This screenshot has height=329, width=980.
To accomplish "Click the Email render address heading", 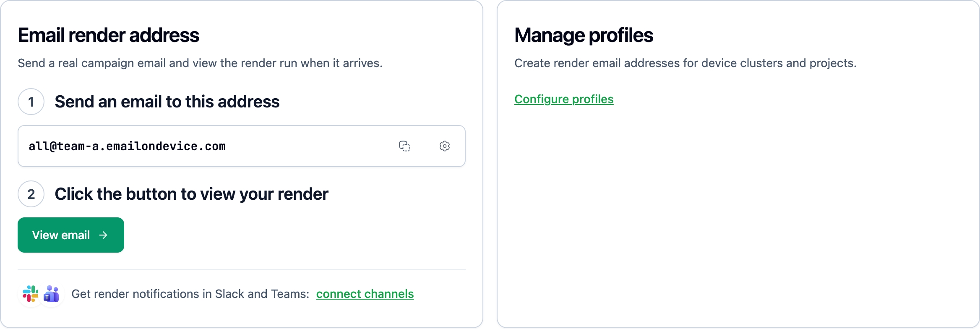I will (x=108, y=35).
